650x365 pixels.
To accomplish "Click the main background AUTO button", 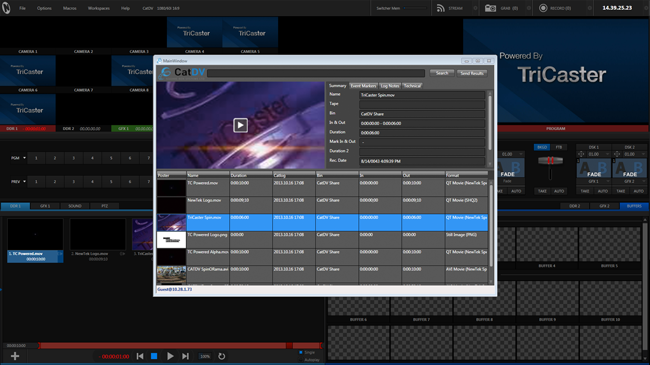I will coord(559,191).
